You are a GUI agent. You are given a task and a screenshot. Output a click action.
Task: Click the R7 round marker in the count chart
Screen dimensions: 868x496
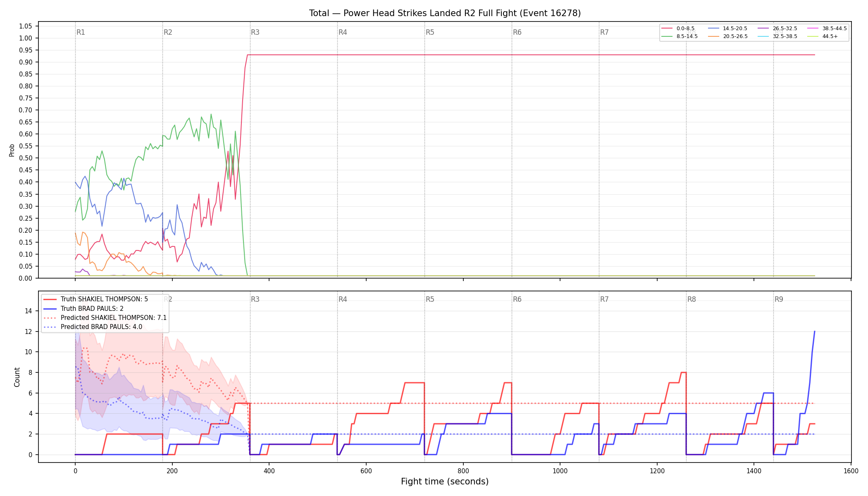pyautogui.click(x=604, y=299)
